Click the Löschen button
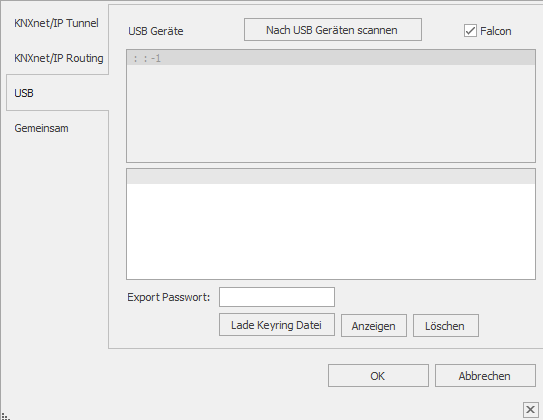 [446, 325]
